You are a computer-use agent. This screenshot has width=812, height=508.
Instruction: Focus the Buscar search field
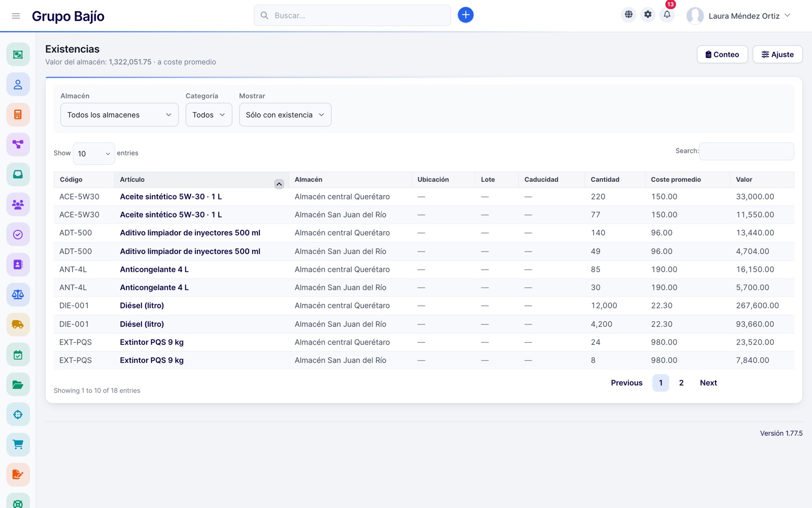(352, 15)
